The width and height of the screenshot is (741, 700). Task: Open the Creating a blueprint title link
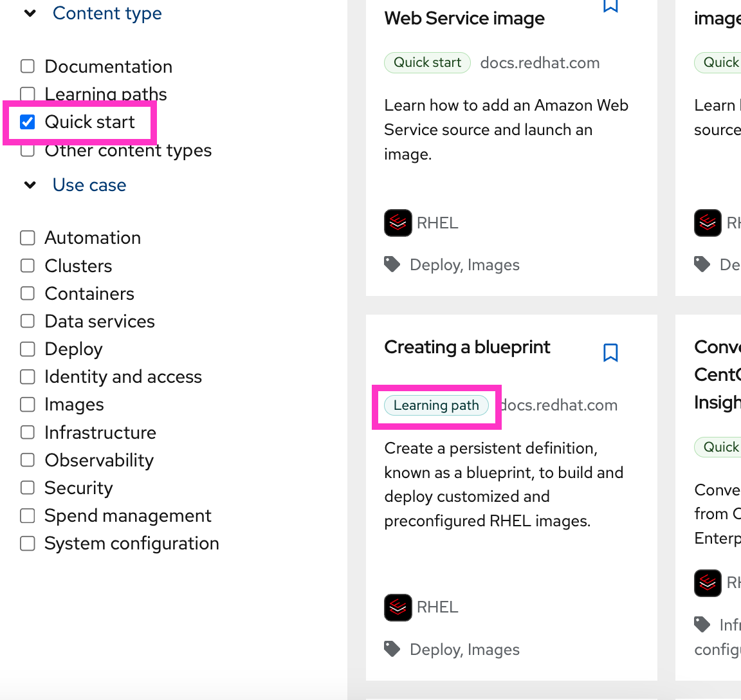coord(467,347)
